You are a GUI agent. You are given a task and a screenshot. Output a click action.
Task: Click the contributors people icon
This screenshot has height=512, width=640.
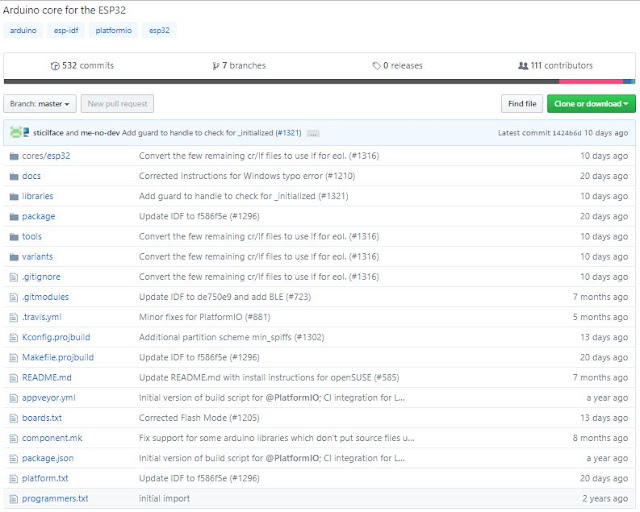[x=523, y=65]
